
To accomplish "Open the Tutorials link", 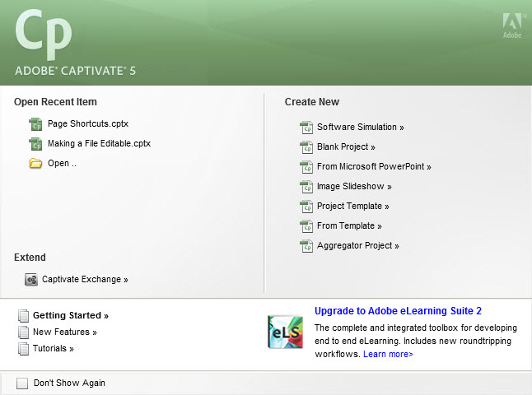I will click(54, 348).
